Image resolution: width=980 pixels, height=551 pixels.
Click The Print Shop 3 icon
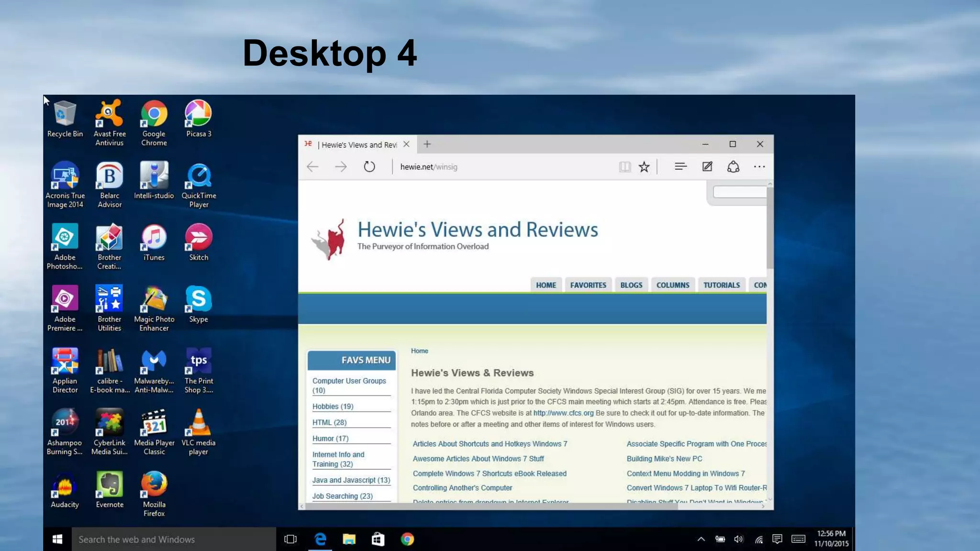199,370
